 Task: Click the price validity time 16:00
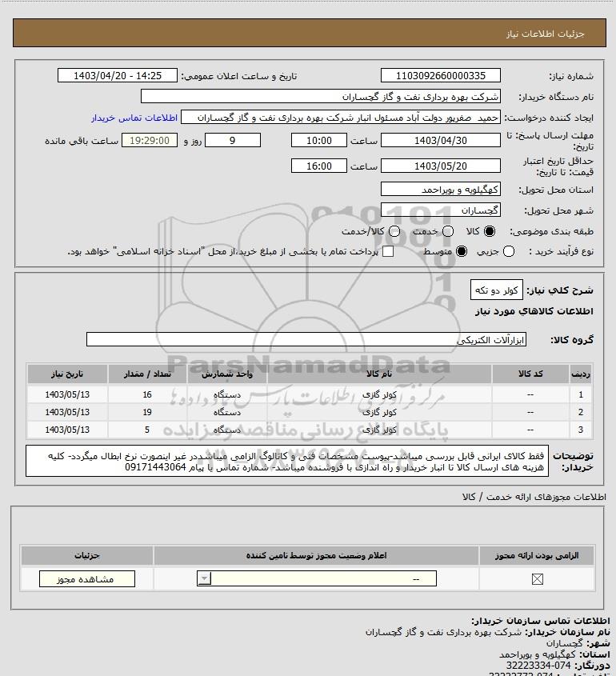click(319, 166)
